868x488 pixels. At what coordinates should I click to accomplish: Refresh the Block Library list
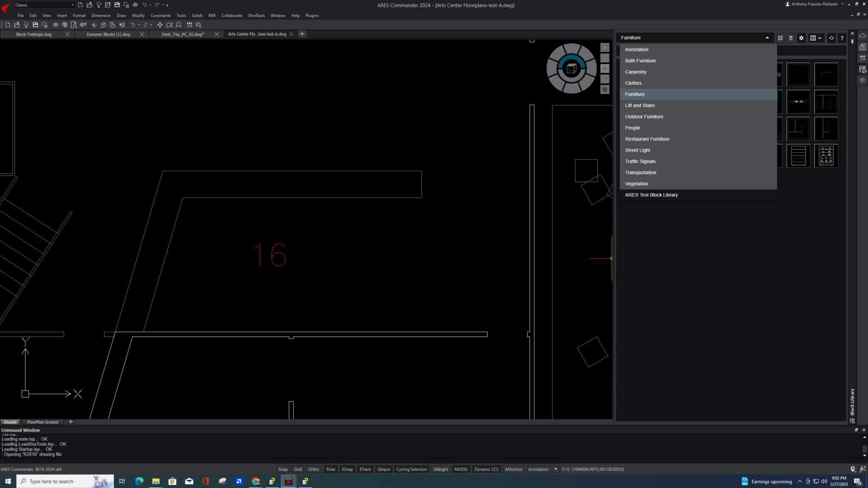point(832,38)
